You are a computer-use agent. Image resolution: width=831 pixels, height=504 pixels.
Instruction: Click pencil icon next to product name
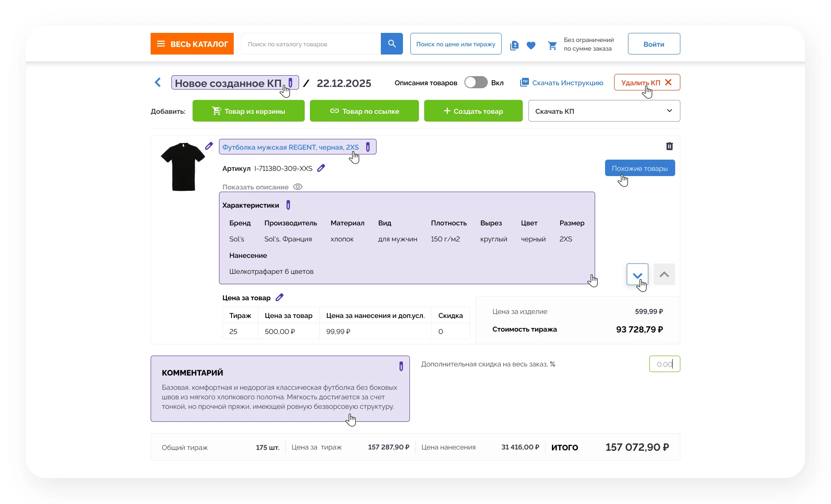tap(368, 147)
